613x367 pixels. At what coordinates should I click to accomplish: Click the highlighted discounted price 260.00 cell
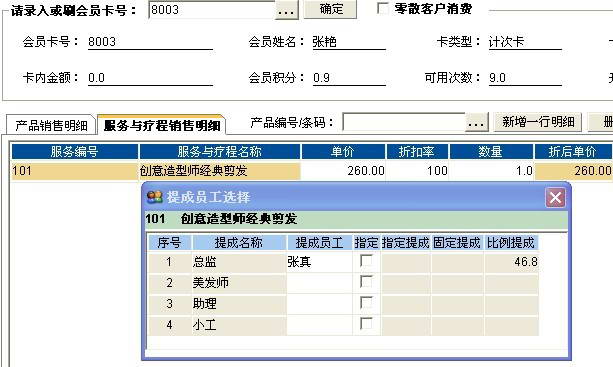coord(573,171)
